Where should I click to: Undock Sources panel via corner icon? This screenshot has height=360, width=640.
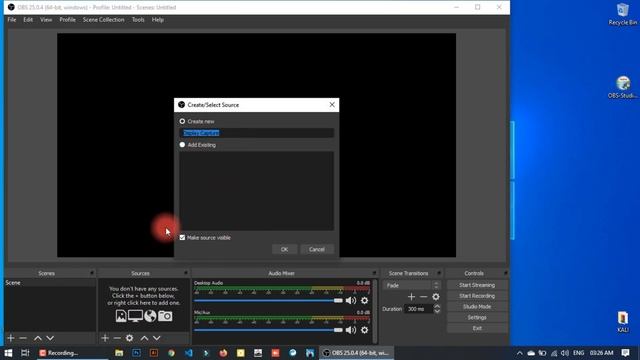point(186,273)
